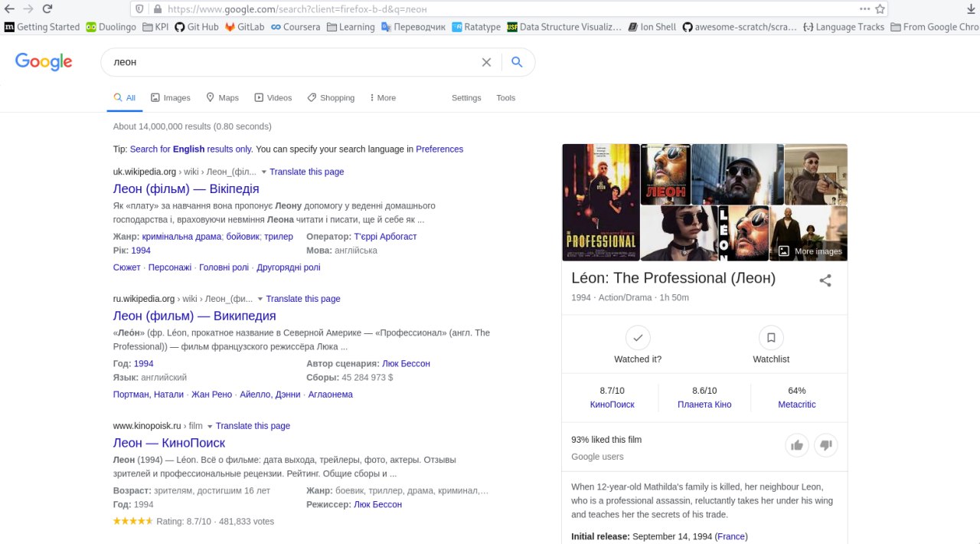Click the Google search input field
980x544 pixels.
(x=295, y=62)
